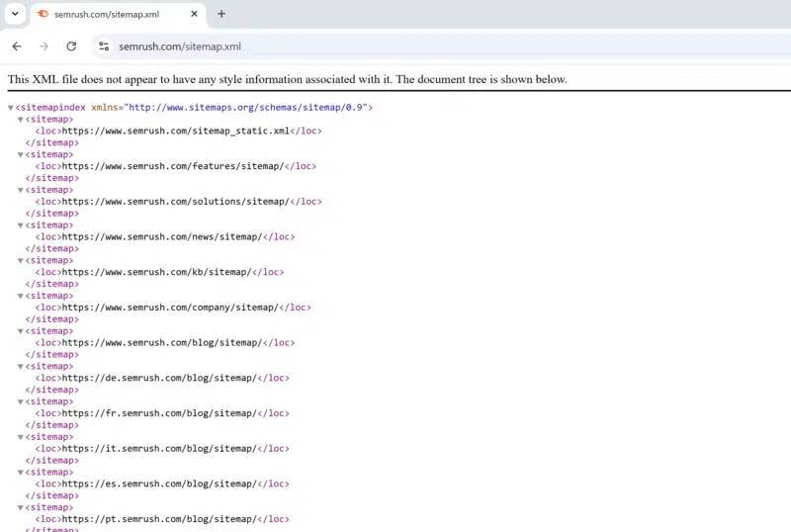This screenshot has width=791, height=532.
Task: Click the sitemap_static.xml URL text
Action: (176, 131)
